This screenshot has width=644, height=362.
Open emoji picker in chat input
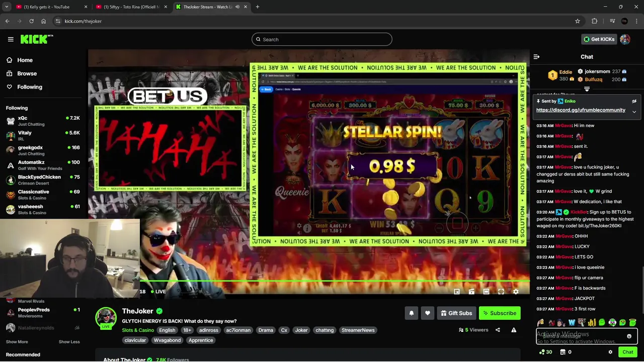click(x=629, y=336)
